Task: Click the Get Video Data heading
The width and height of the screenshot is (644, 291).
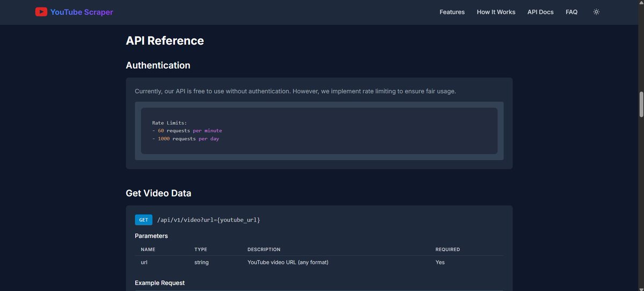Action: (x=158, y=193)
